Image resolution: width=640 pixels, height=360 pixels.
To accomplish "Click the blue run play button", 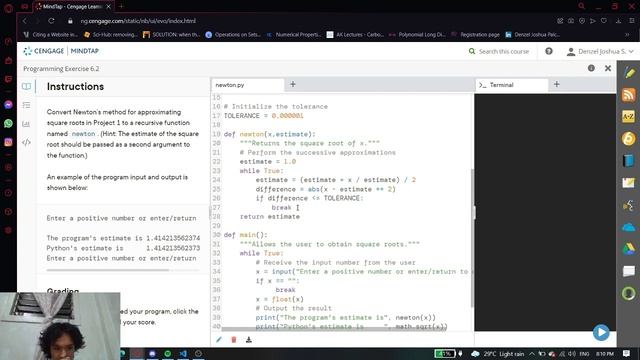I will [601, 332].
